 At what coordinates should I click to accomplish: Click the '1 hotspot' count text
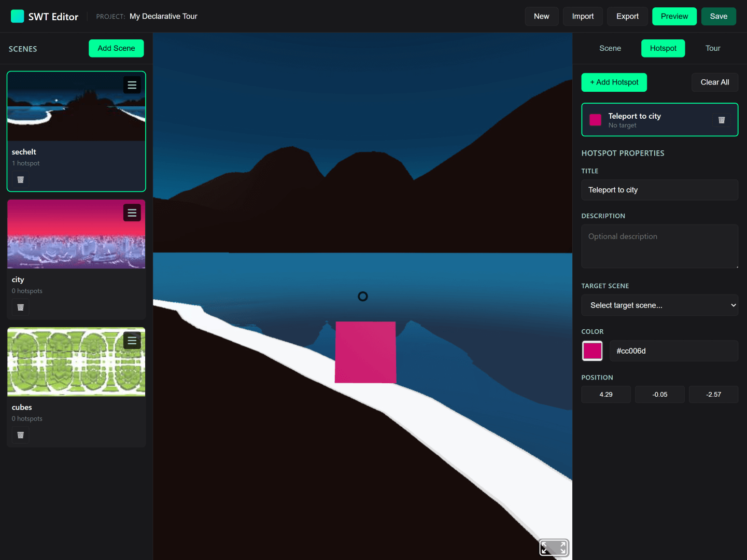[x=26, y=163]
